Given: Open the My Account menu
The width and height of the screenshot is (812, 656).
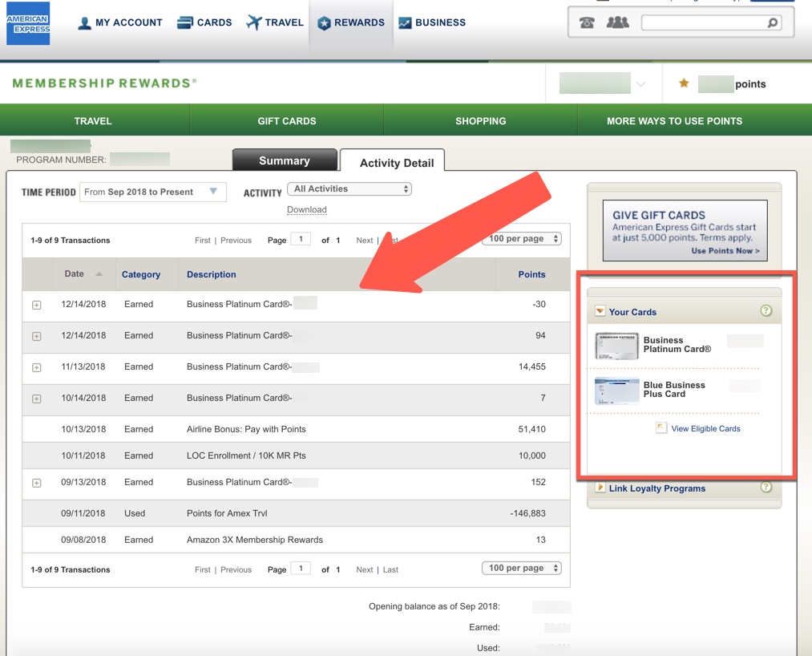Looking at the screenshot, I should pos(120,22).
